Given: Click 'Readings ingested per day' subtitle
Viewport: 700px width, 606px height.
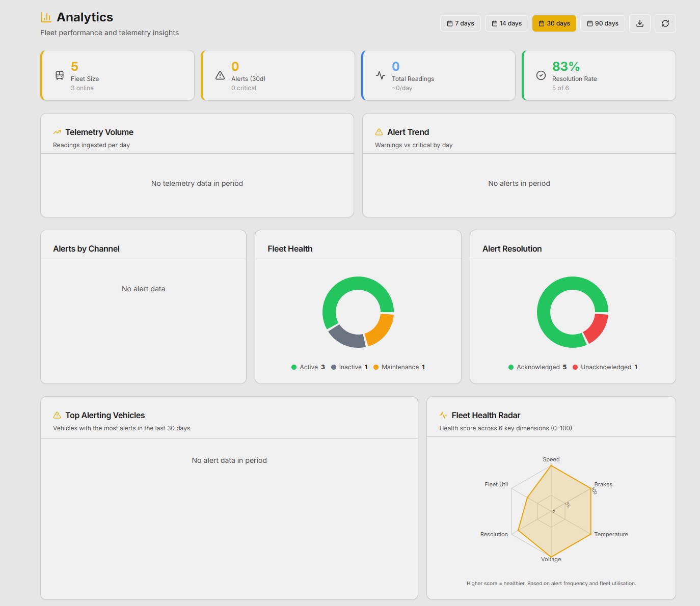Looking at the screenshot, I should (x=91, y=145).
